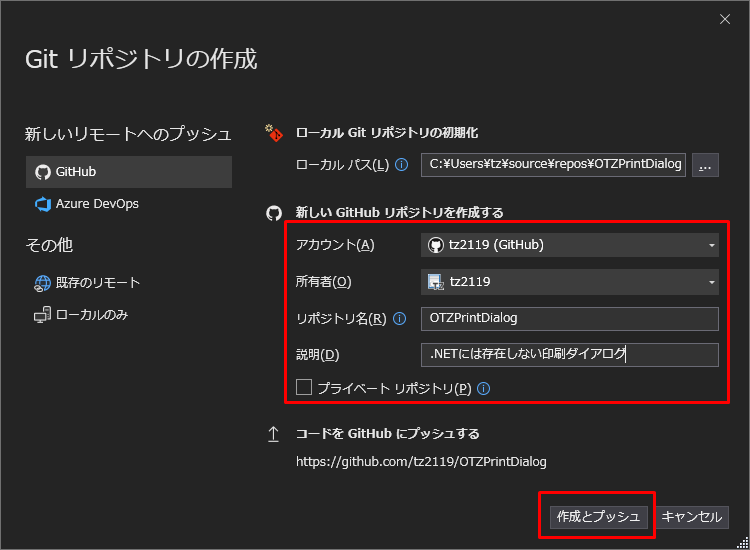This screenshot has width=750, height=550.
Task: Click the info icon next to リポジトリ名
Action: coord(399,319)
